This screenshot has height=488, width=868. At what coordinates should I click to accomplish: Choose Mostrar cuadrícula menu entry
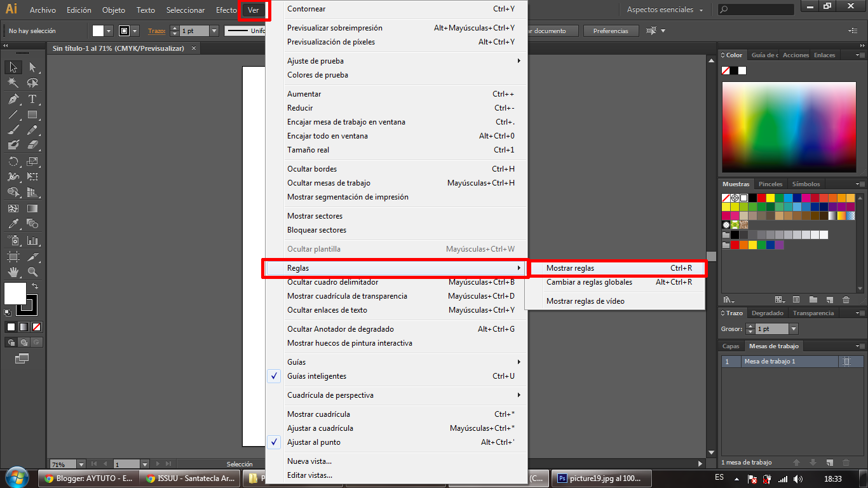point(397,414)
